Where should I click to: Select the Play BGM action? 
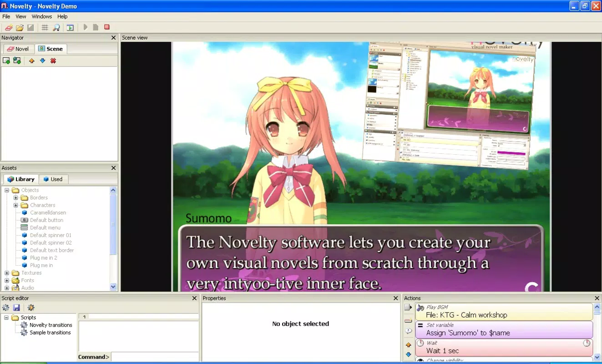click(x=504, y=312)
